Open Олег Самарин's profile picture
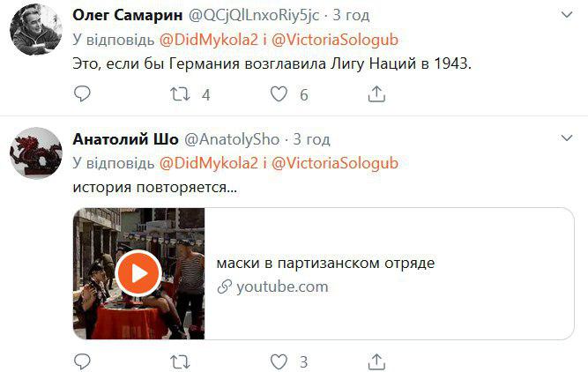 coord(36,30)
